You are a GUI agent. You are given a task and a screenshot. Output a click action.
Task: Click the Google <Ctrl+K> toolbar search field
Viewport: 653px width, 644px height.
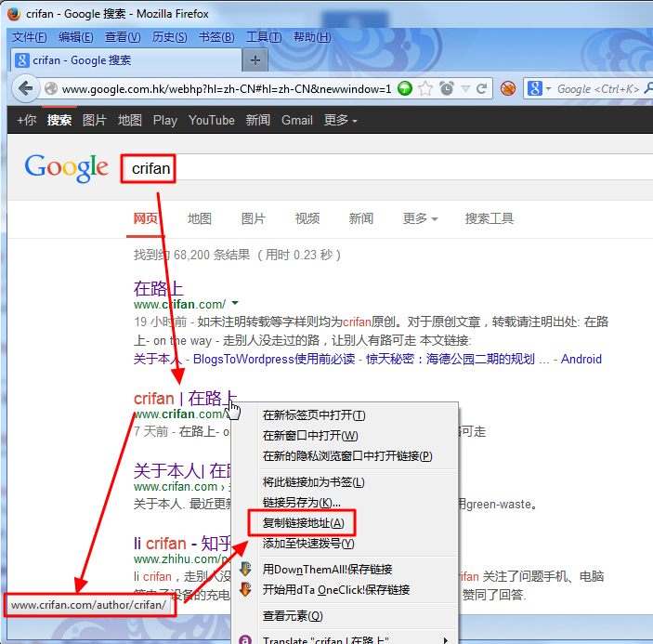pos(598,88)
